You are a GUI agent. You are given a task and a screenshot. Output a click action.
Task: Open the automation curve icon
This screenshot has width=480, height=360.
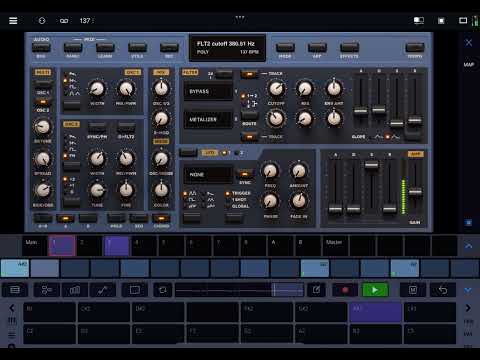click(x=102, y=290)
